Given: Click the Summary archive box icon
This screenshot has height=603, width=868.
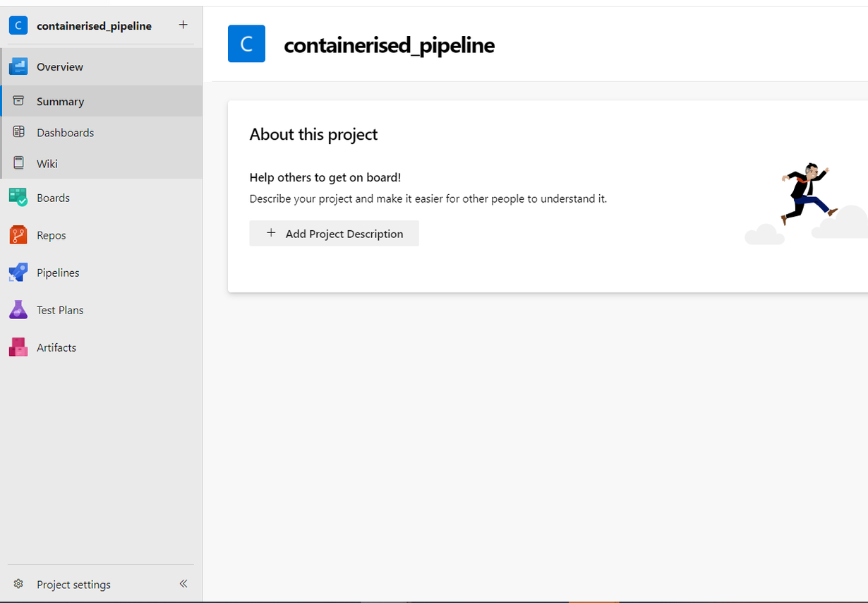Looking at the screenshot, I should click(19, 101).
